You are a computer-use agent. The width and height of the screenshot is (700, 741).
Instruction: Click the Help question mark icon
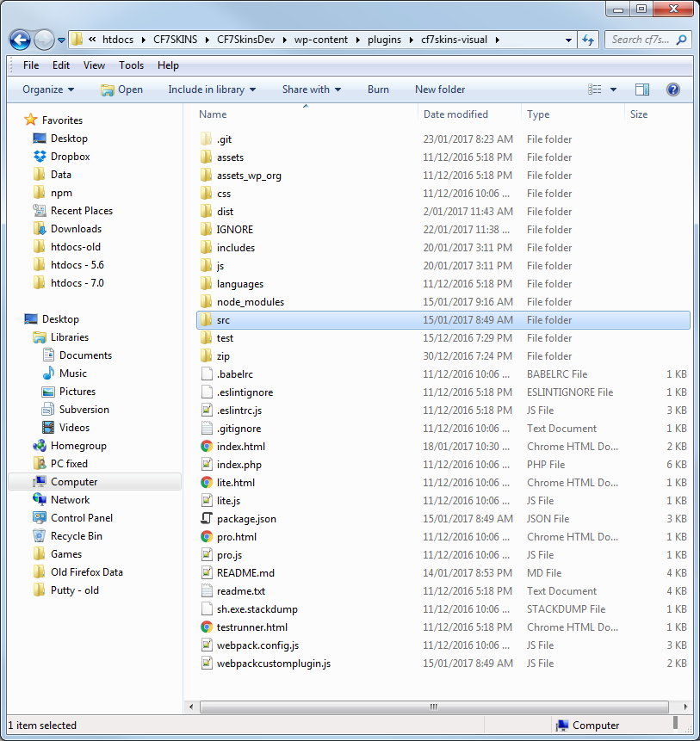click(673, 90)
